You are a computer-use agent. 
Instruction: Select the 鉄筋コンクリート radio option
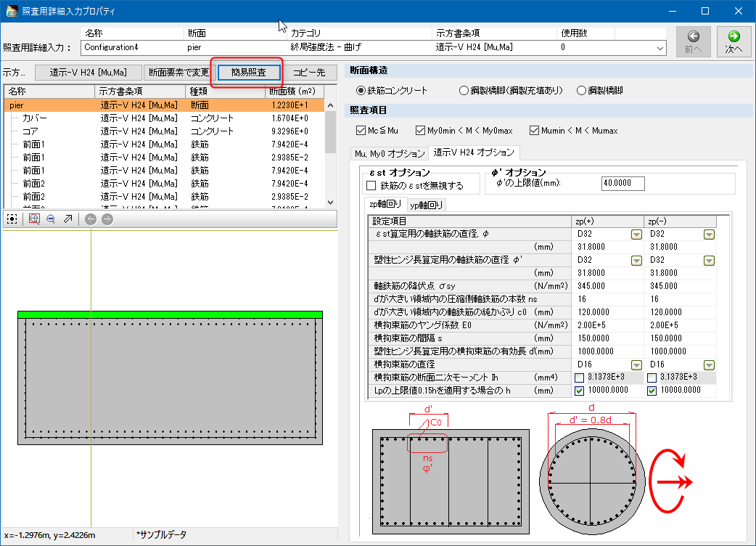[x=362, y=91]
